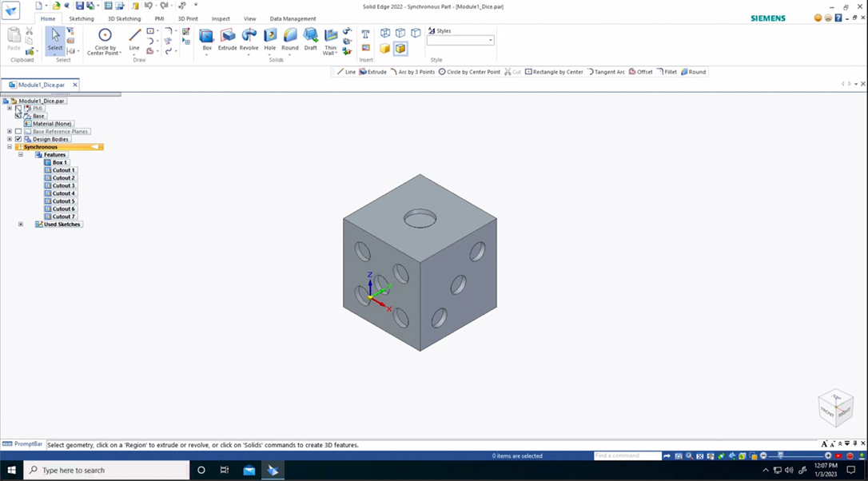Viewport: 868px width, 481px height.
Task: Open the 3D Sketching ribbon tab
Action: [x=124, y=19]
